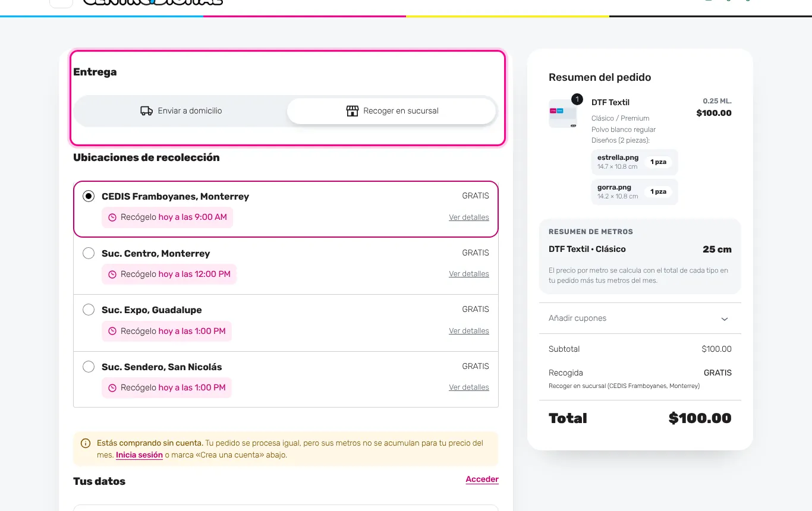Viewport: 812px width, 511px height.
Task: Select Suc. Centro, Monterrey radio button
Action: 89,253
